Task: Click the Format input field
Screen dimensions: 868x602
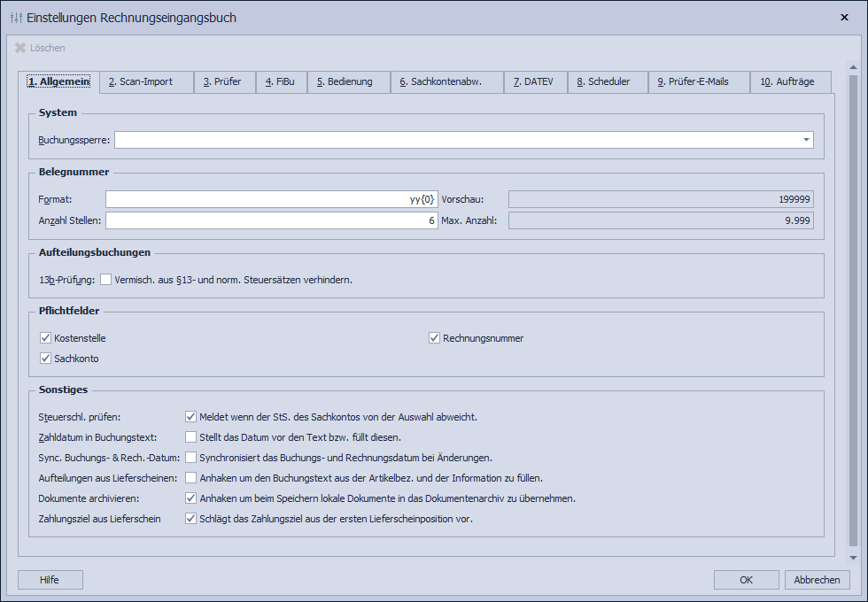Action: tap(271, 199)
